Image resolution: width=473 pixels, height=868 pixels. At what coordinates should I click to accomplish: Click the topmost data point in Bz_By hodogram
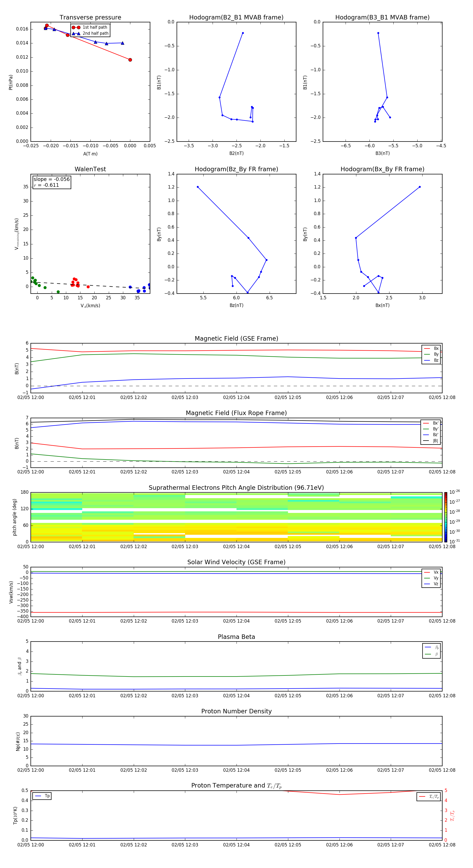198,187
